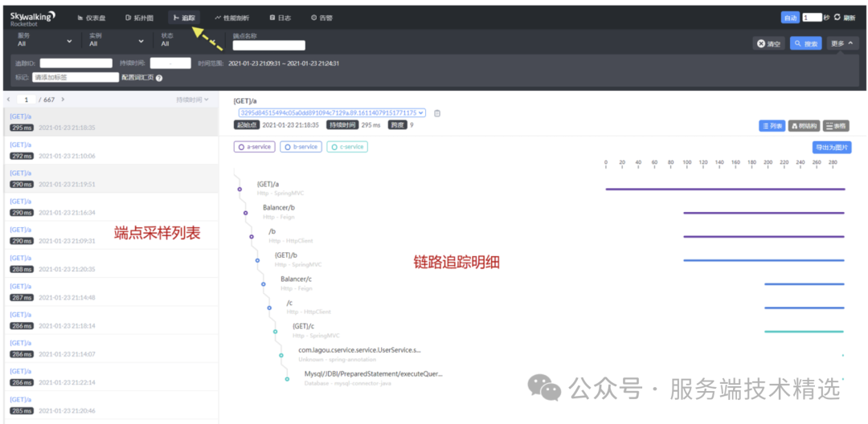This screenshot has height=424, width=868.
Task: Click the {GET}/b span node circle
Action: coord(257,260)
